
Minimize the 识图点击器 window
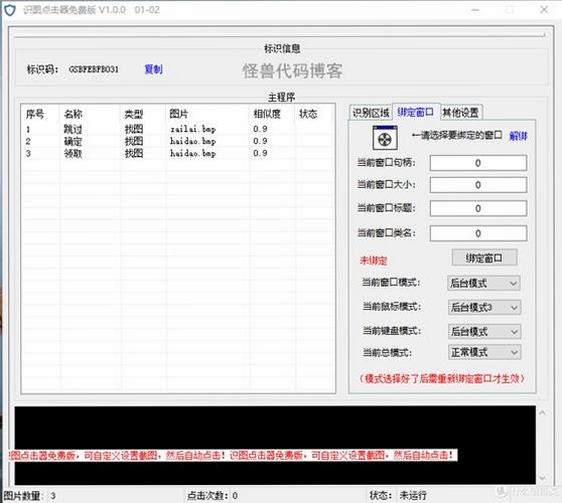tap(476, 10)
